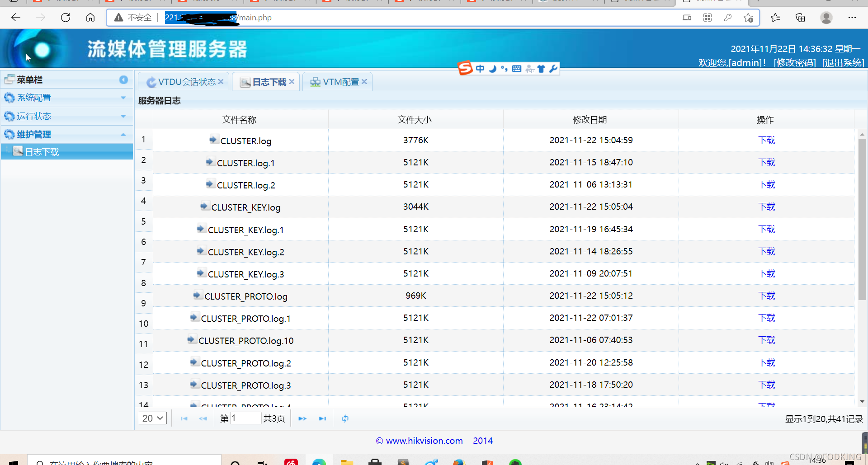
Task: Click the 969K file size cell
Action: click(x=416, y=296)
